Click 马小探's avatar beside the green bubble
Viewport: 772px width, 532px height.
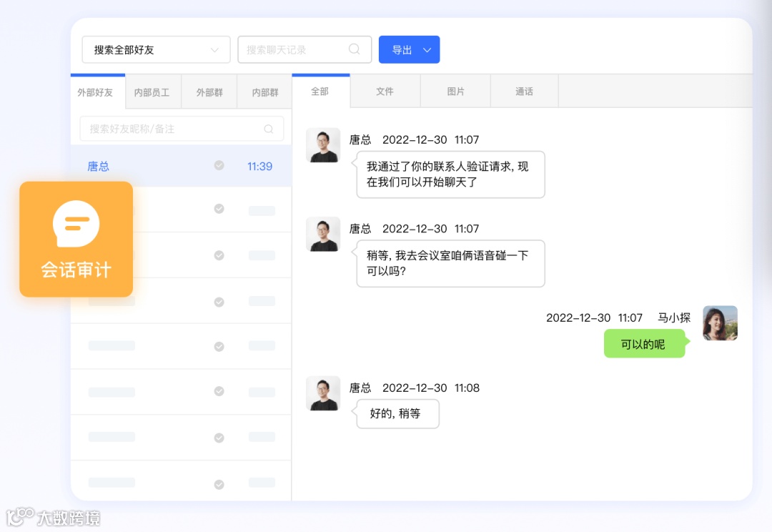coord(720,322)
